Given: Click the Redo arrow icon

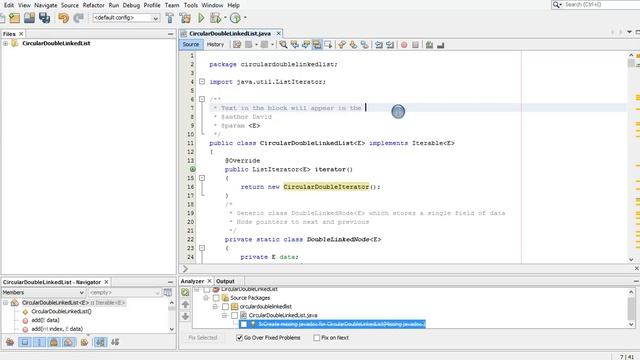Looking at the screenshot, I should pos(78,18).
